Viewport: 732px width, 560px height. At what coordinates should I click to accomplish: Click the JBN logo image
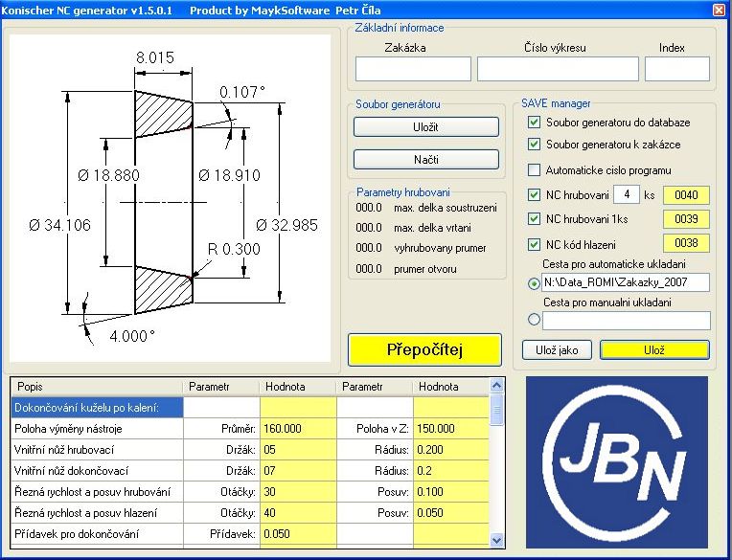[x=617, y=462]
